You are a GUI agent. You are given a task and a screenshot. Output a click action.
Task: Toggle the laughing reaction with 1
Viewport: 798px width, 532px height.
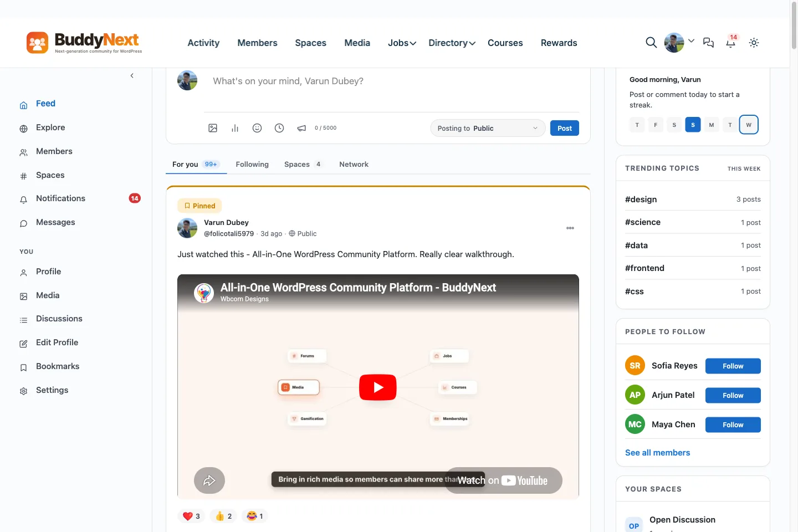255,516
